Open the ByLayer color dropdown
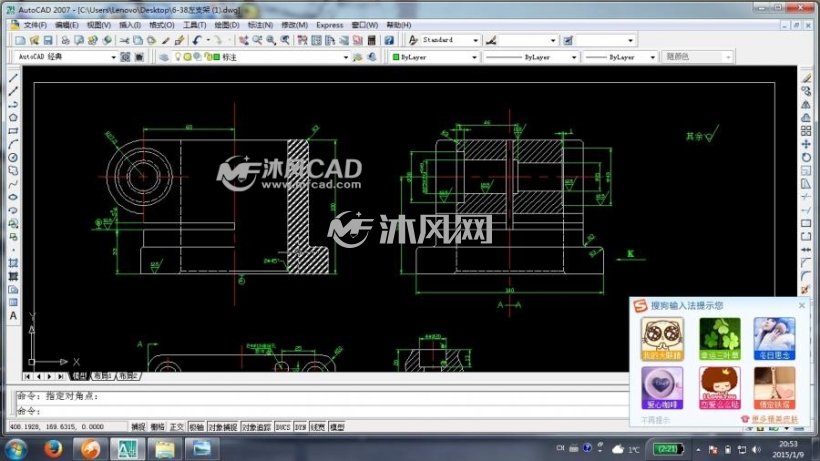 [474, 57]
